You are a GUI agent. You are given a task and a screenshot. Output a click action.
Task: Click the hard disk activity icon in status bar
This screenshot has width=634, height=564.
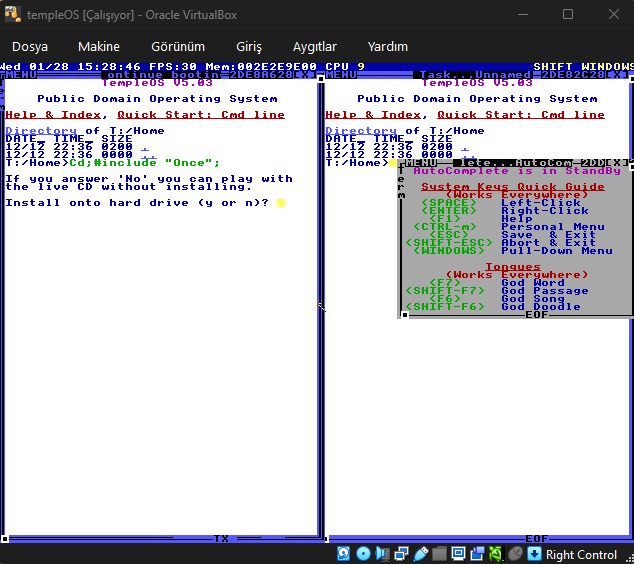tap(344, 553)
